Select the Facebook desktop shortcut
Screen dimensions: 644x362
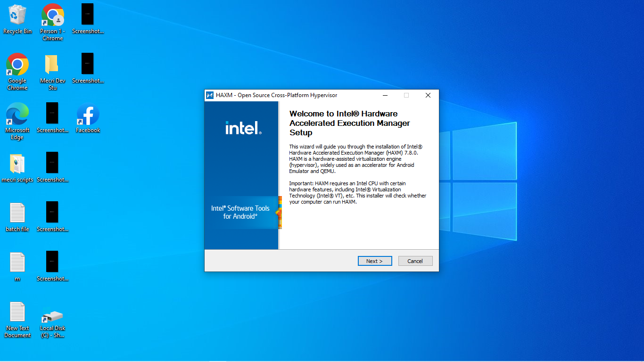[x=88, y=118]
